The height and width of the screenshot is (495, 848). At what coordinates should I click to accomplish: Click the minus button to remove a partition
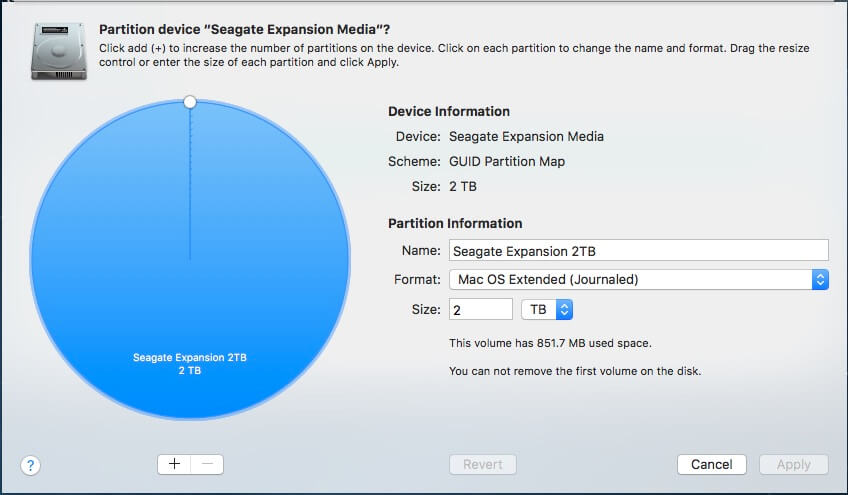[207, 464]
